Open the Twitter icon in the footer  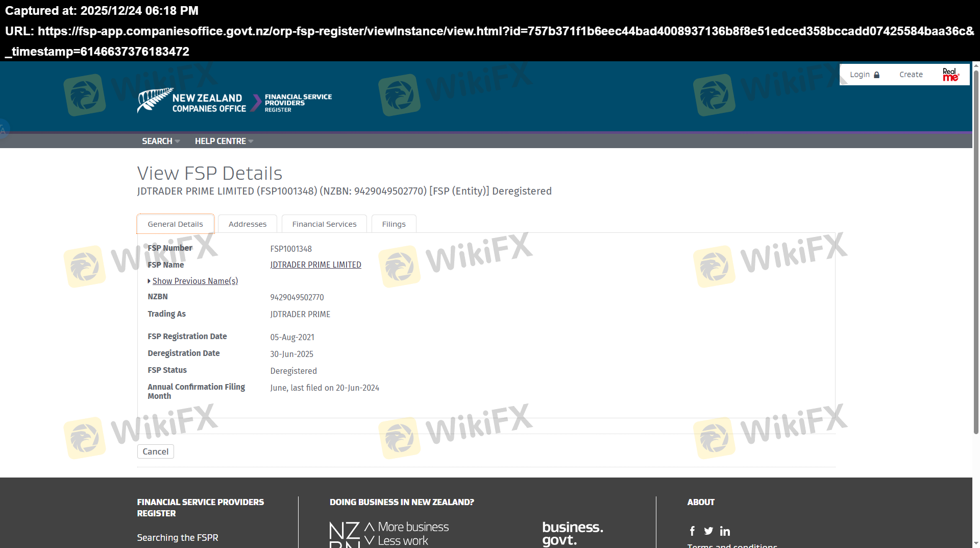708,531
